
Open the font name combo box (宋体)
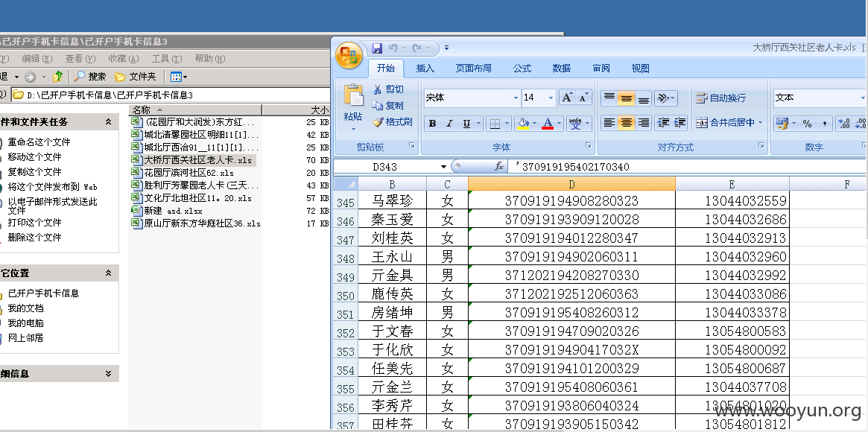click(472, 98)
